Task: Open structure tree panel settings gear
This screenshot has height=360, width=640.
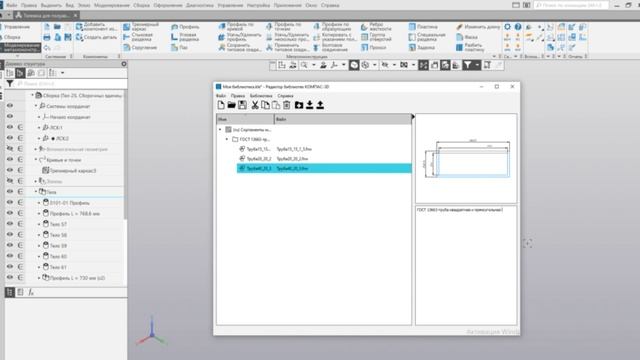Action: 124,64
